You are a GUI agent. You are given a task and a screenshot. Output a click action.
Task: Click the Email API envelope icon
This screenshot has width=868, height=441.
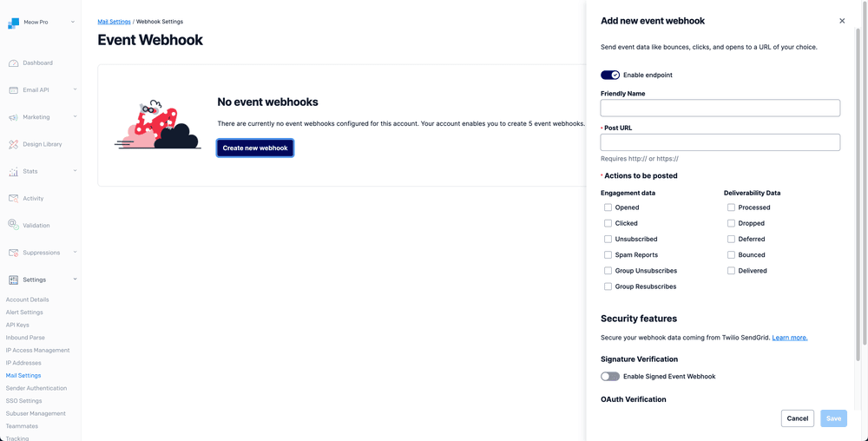[13, 90]
